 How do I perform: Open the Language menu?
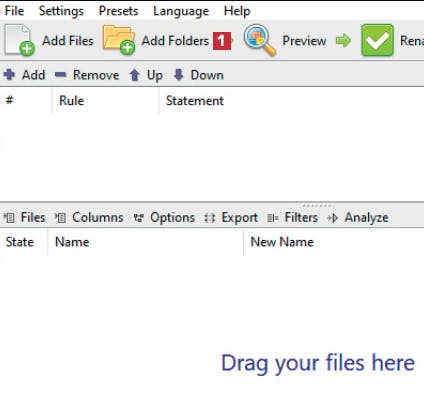(x=181, y=11)
